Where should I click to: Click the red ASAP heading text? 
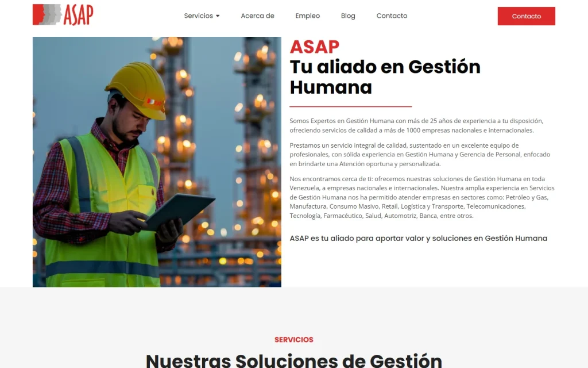(x=315, y=47)
